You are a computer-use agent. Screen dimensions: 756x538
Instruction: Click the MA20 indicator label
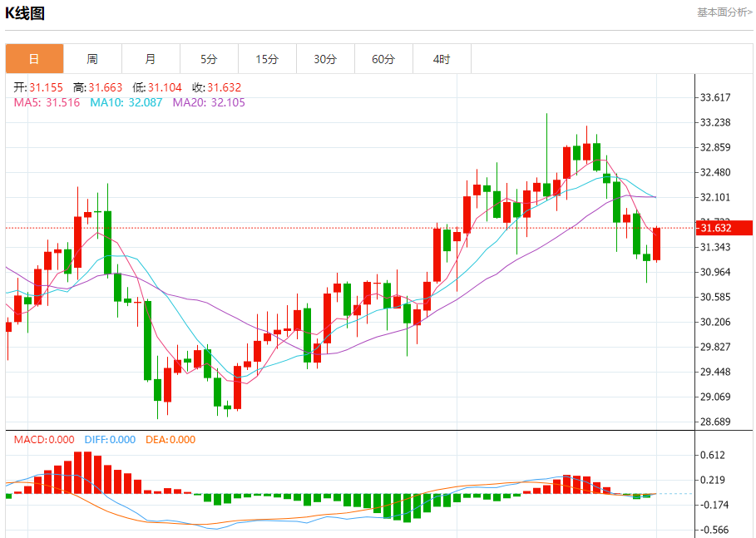pyautogui.click(x=209, y=102)
